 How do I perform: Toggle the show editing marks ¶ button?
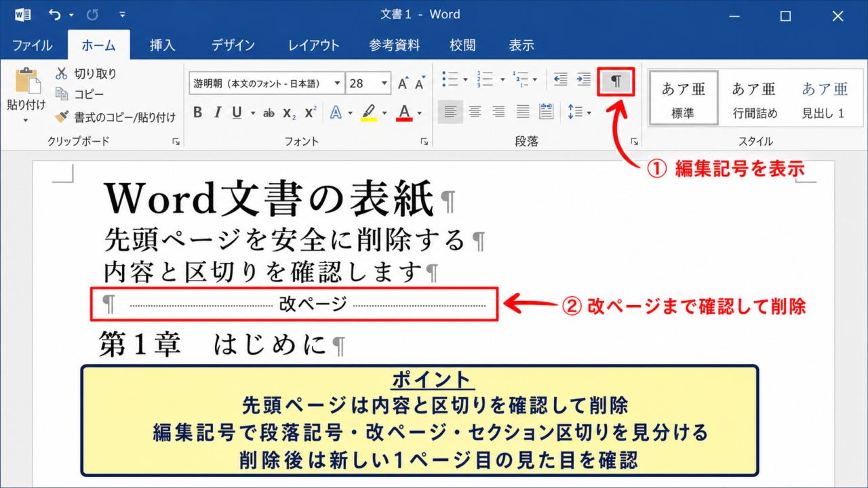click(616, 81)
